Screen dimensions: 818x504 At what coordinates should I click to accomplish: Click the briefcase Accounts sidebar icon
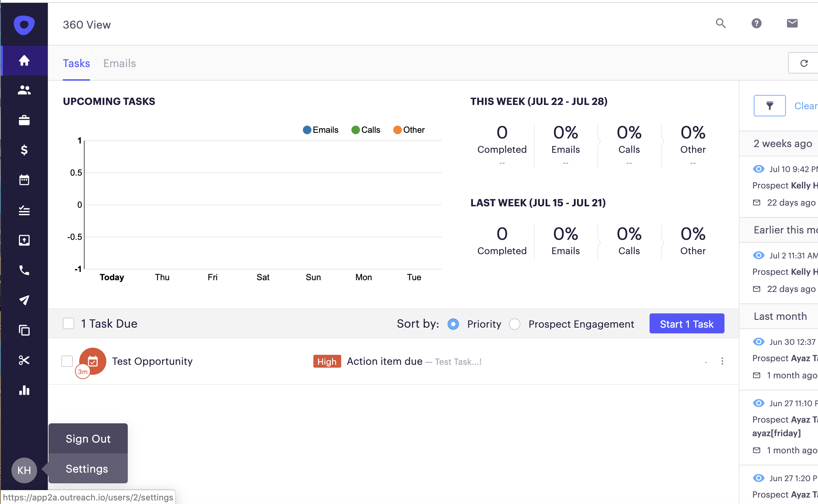click(24, 120)
